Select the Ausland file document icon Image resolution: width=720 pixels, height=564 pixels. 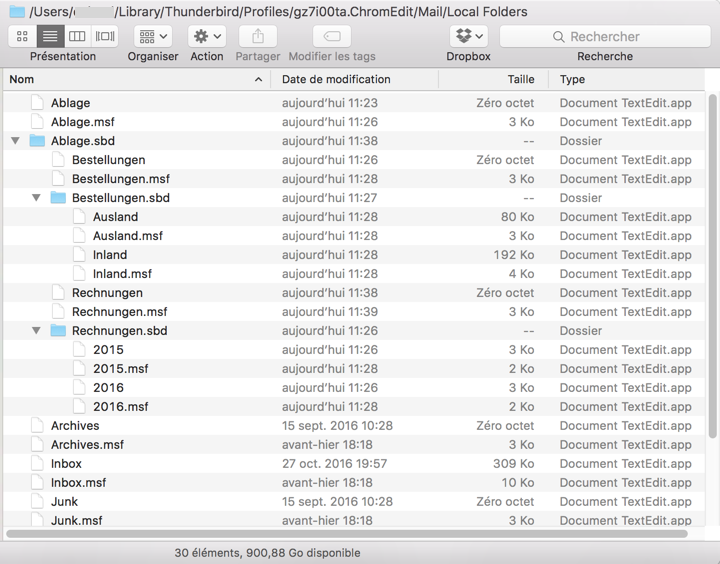[x=79, y=216]
